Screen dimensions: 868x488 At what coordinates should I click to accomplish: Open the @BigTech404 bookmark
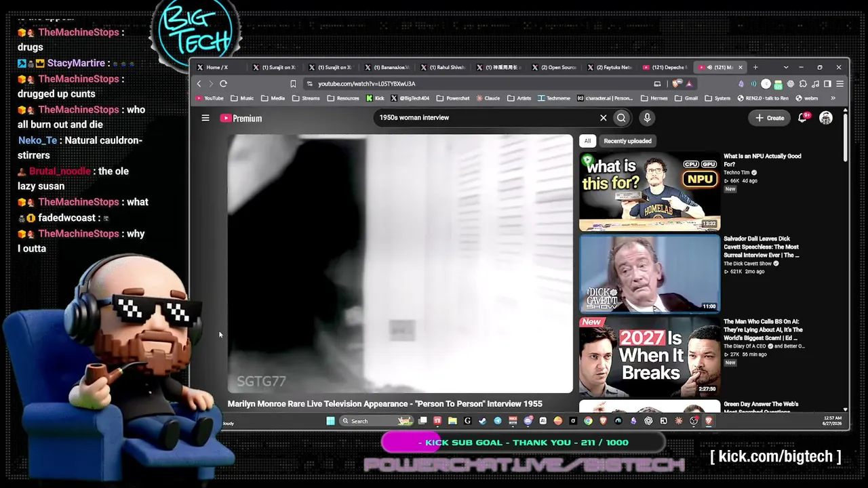[x=410, y=98]
